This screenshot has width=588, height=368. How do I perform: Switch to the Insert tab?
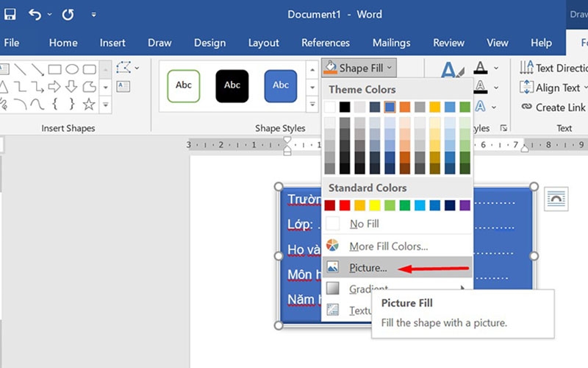(112, 43)
